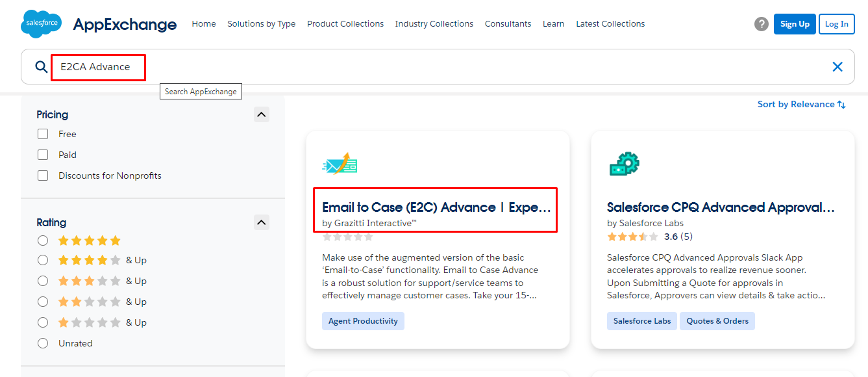
Task: Select the Unrated radio option
Action: click(43, 343)
